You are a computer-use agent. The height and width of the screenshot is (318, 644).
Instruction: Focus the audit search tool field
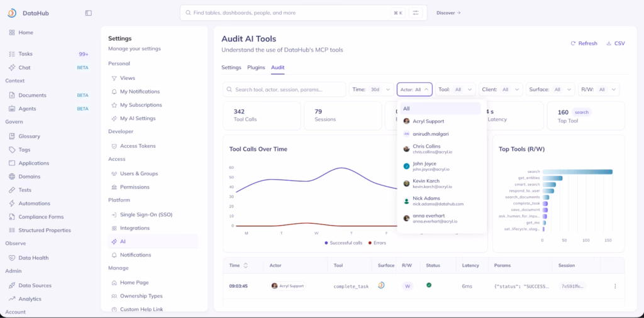click(x=284, y=89)
